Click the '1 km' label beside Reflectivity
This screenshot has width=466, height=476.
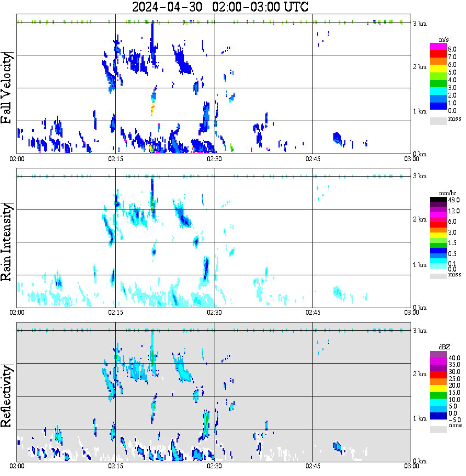(x=419, y=418)
